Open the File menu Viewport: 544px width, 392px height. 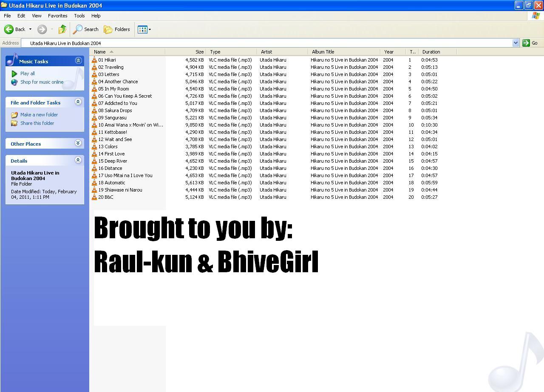[x=7, y=16]
